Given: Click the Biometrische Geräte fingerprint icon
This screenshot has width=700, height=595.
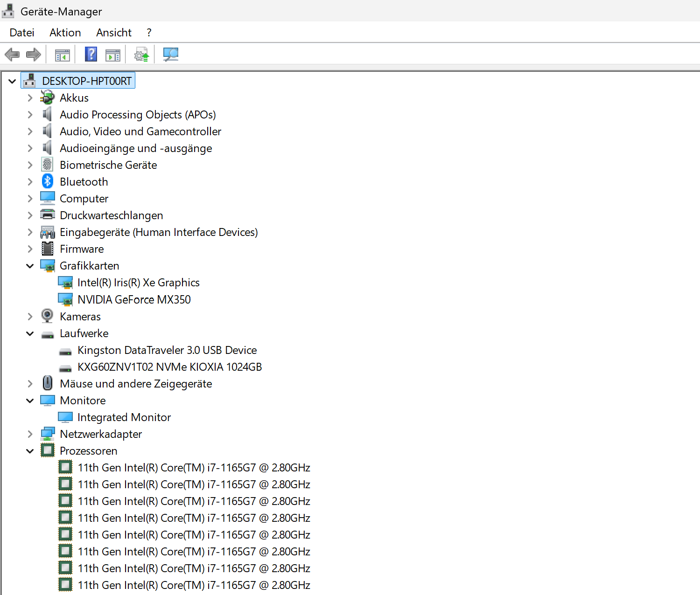Looking at the screenshot, I should pyautogui.click(x=48, y=165).
